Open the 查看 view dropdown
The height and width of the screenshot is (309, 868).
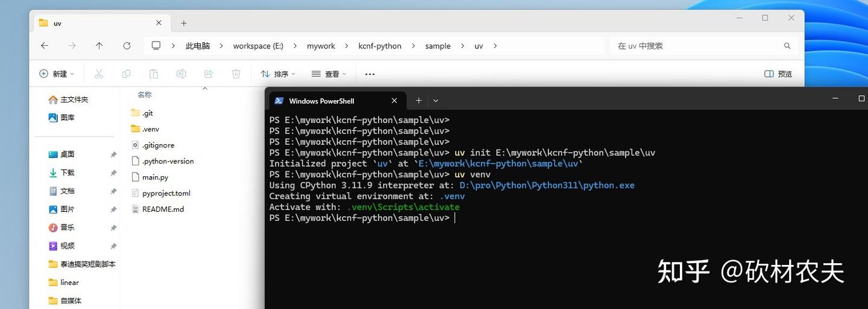pos(329,74)
